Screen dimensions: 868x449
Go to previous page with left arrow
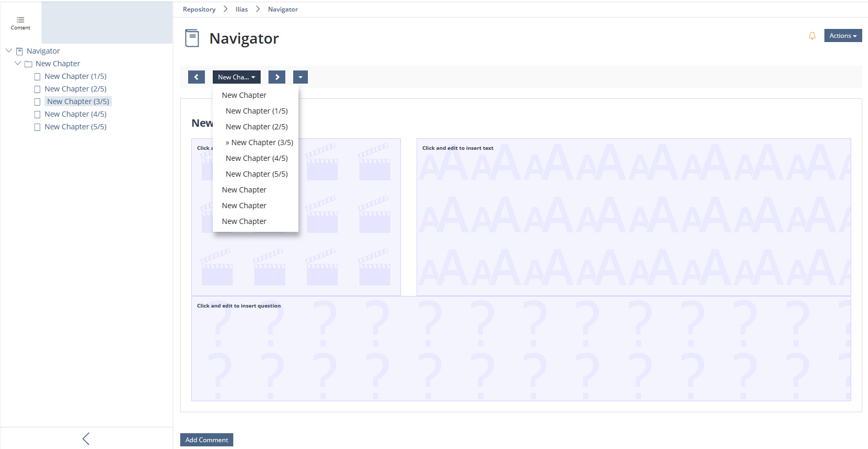click(x=196, y=77)
